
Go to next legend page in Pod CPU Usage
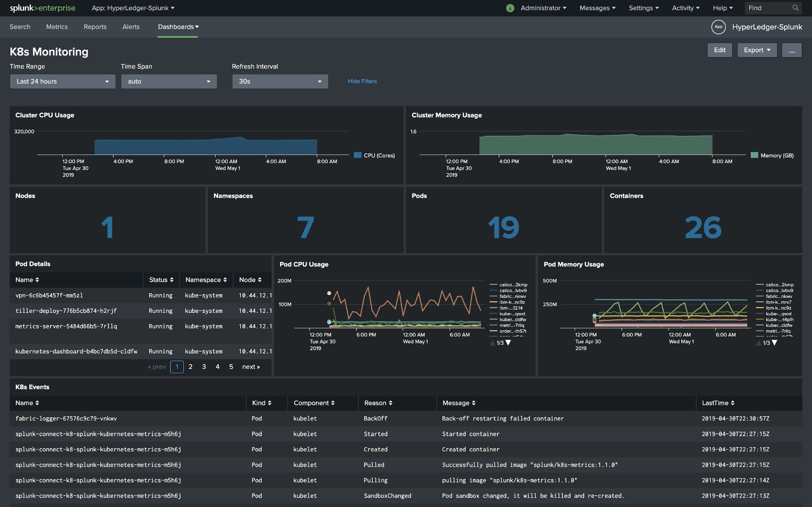[x=508, y=343]
